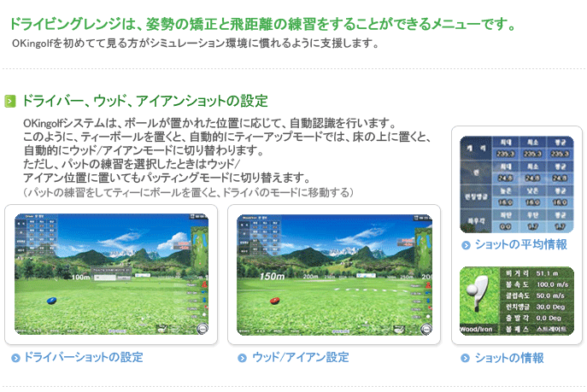587x392 pixels.
Task: Click blue bullet icon before ウッド/アイアン設定
Action: [242, 358]
